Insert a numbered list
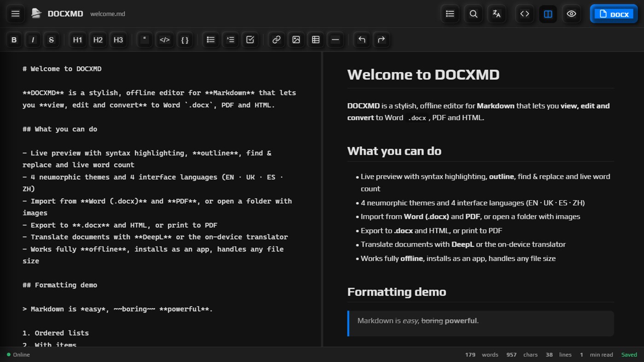The width and height of the screenshot is (644, 362). tap(230, 40)
